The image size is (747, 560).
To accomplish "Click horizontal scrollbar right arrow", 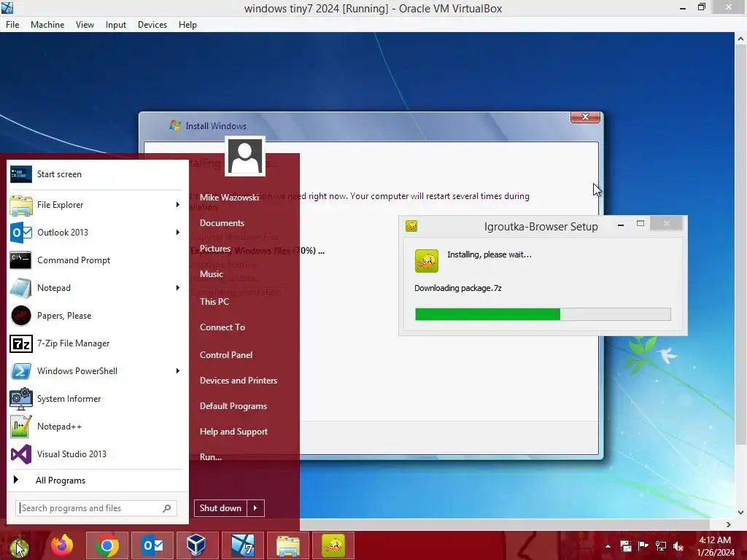I will (x=729, y=524).
